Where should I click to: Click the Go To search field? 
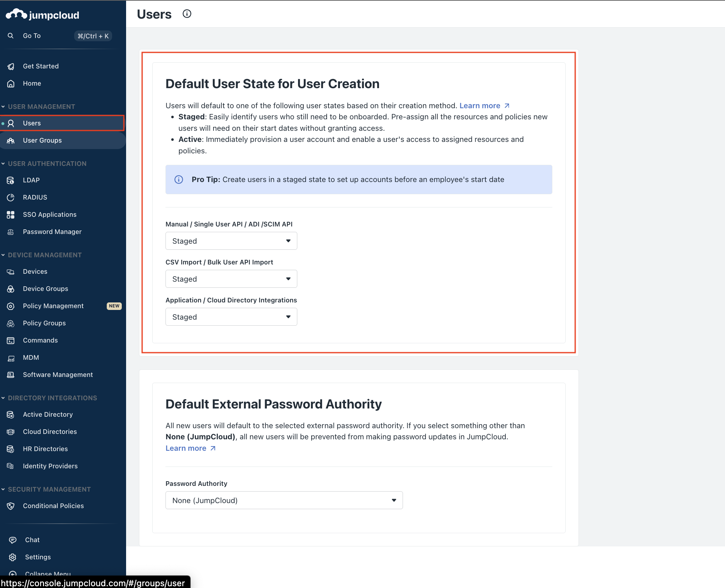point(59,36)
